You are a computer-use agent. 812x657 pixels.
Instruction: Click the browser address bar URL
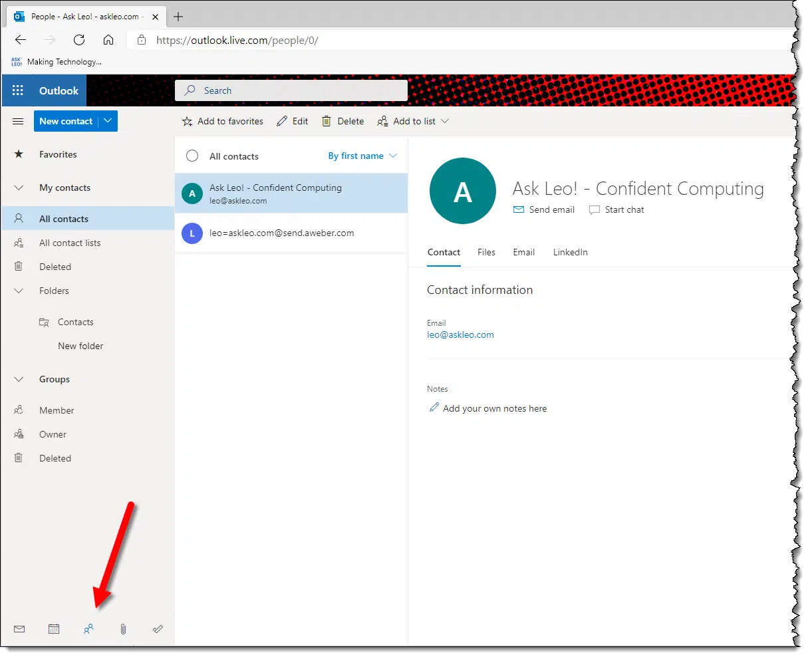(237, 40)
